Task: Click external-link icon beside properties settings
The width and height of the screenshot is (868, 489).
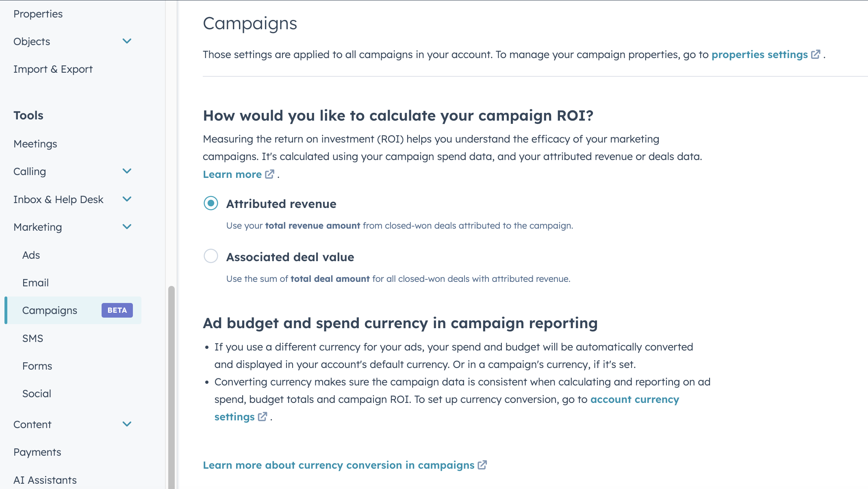Action: pyautogui.click(x=816, y=54)
